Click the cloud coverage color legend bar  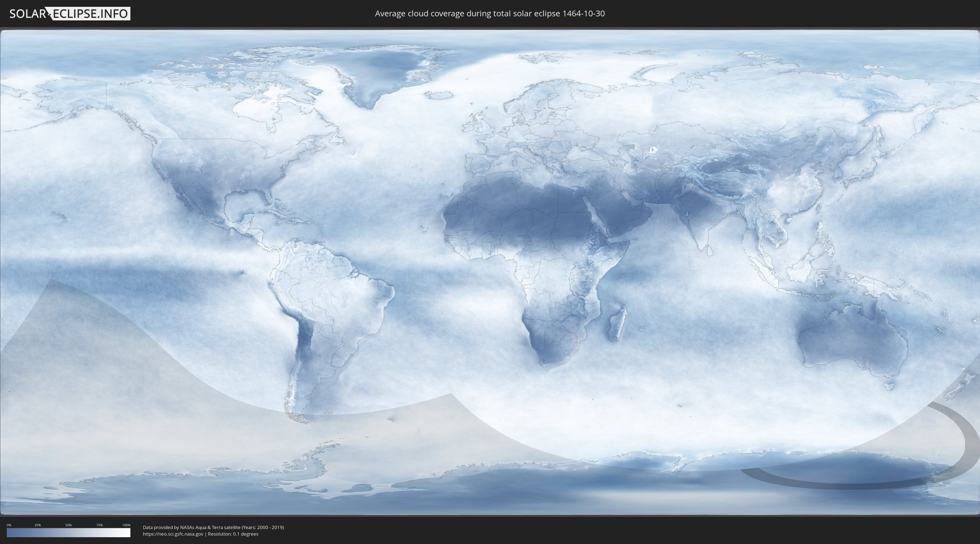tap(69, 533)
